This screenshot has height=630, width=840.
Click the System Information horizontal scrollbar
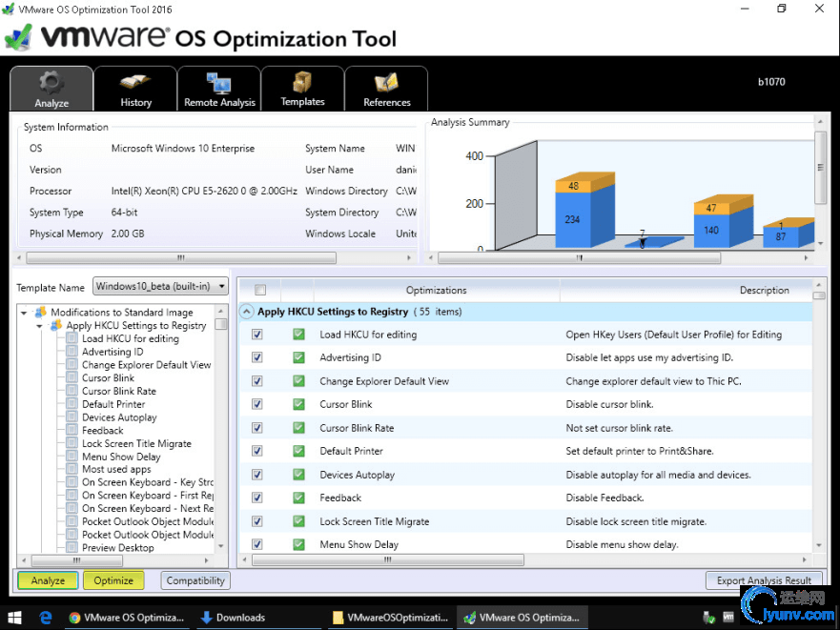pyautogui.click(x=181, y=257)
